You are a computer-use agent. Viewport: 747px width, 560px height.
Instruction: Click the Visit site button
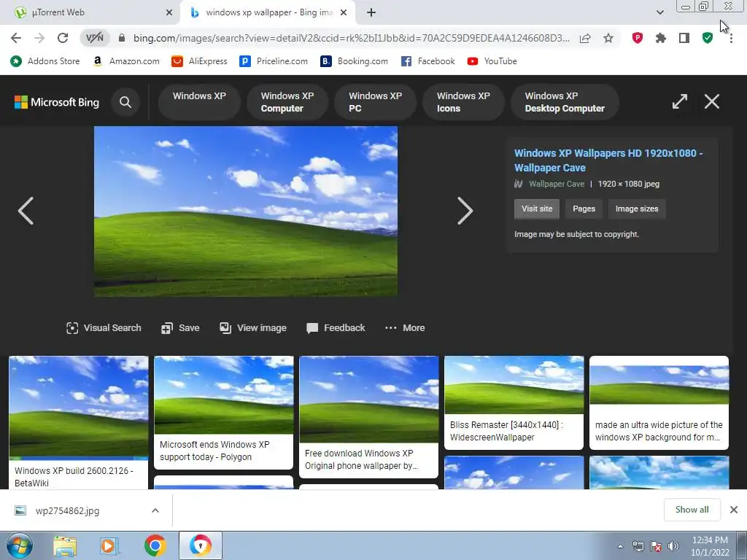(537, 209)
